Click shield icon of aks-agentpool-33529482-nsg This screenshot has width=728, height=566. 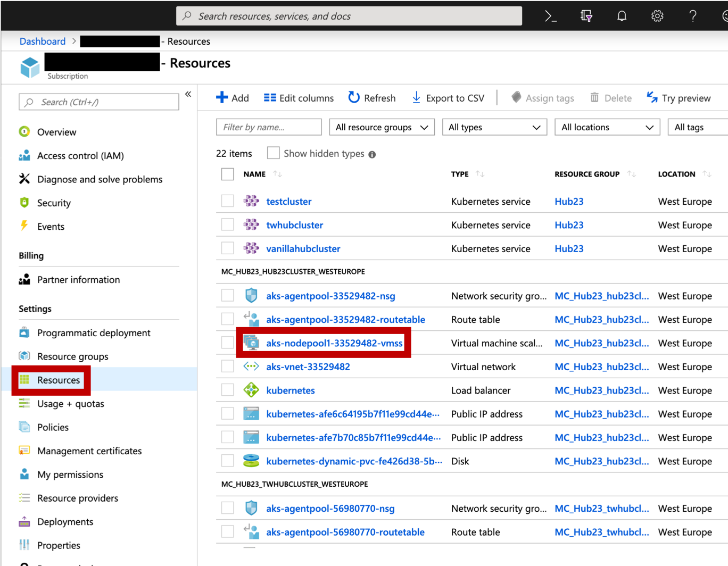pyautogui.click(x=251, y=295)
